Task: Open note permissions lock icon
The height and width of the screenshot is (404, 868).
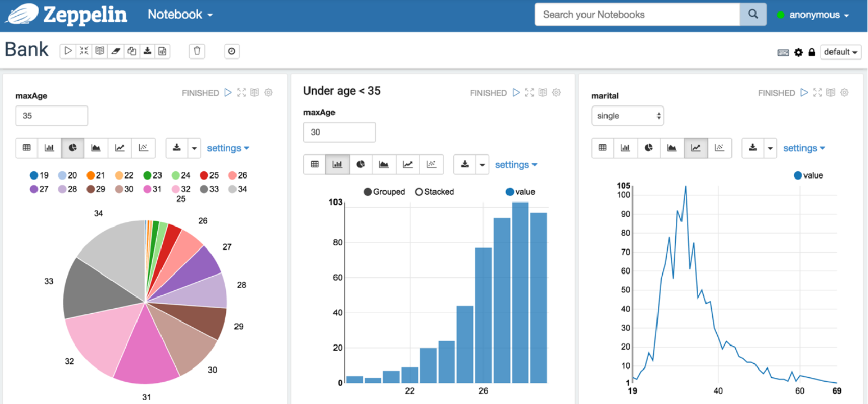Action: pos(811,52)
